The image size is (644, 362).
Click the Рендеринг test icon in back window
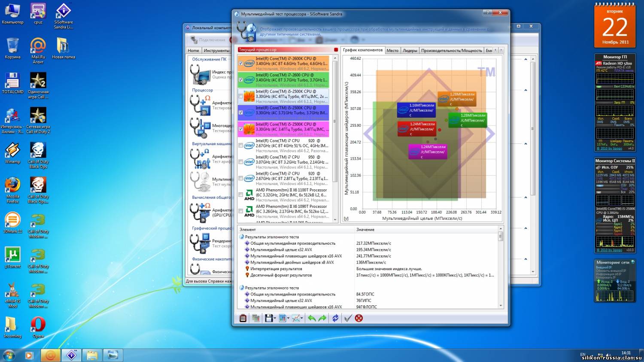(200, 243)
